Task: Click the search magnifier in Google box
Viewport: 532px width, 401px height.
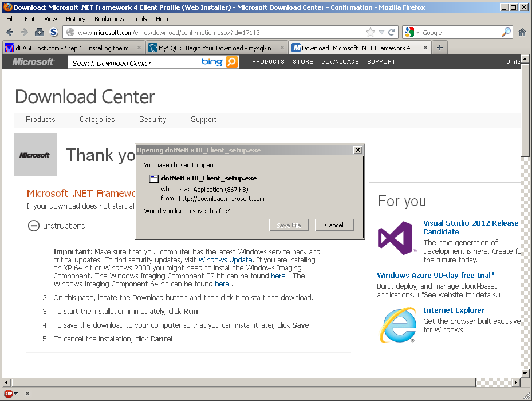Action: click(x=506, y=32)
